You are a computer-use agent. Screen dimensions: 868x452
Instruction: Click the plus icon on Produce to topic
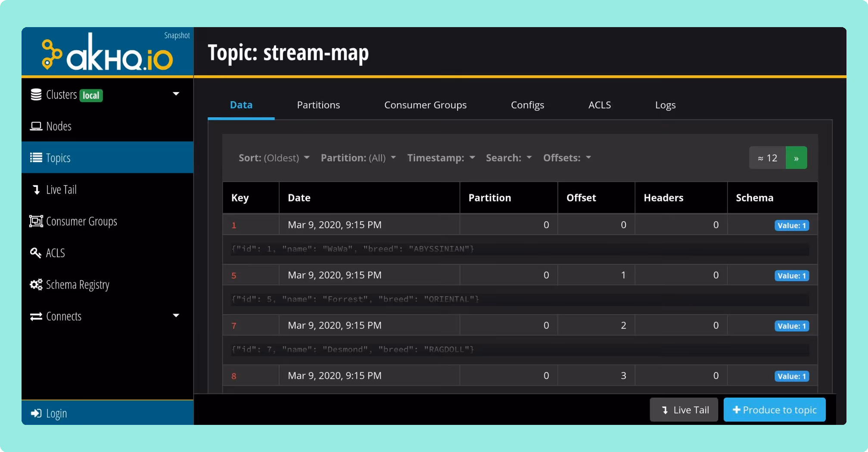(x=737, y=410)
